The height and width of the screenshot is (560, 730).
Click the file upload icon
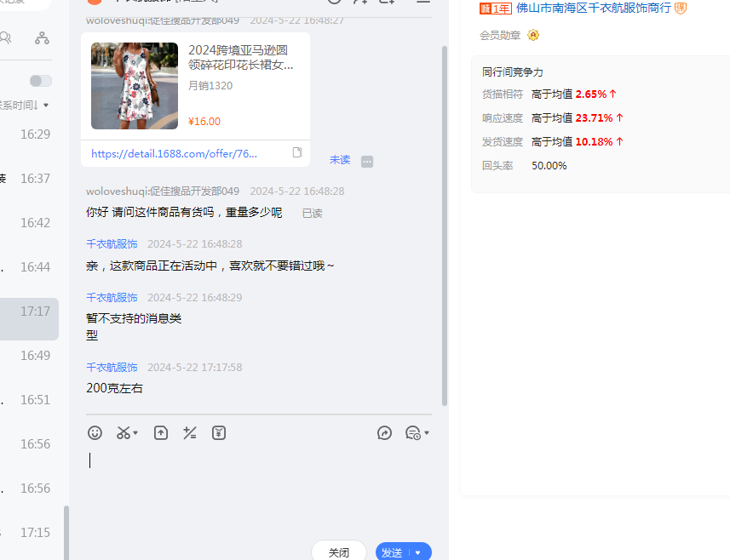click(161, 432)
